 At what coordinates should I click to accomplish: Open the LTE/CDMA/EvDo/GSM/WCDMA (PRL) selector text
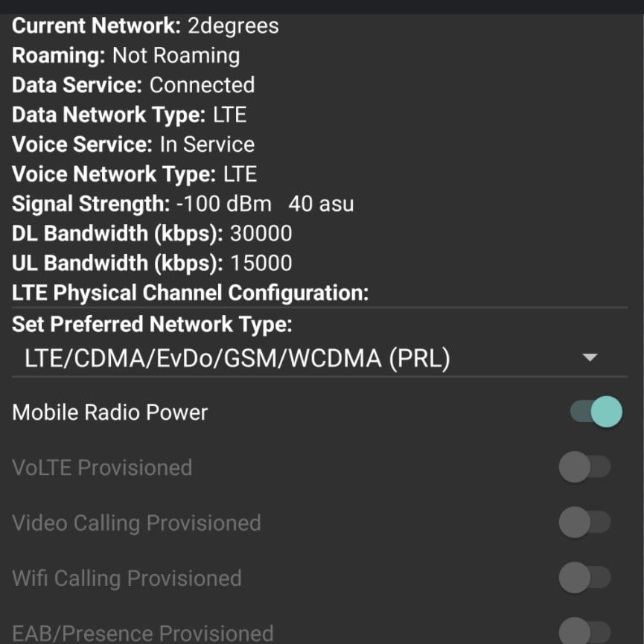(x=237, y=359)
